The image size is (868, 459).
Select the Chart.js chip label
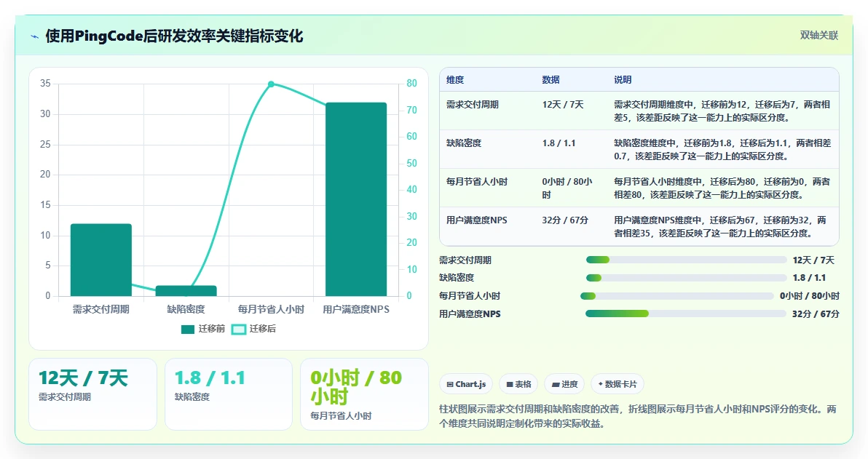(470, 384)
